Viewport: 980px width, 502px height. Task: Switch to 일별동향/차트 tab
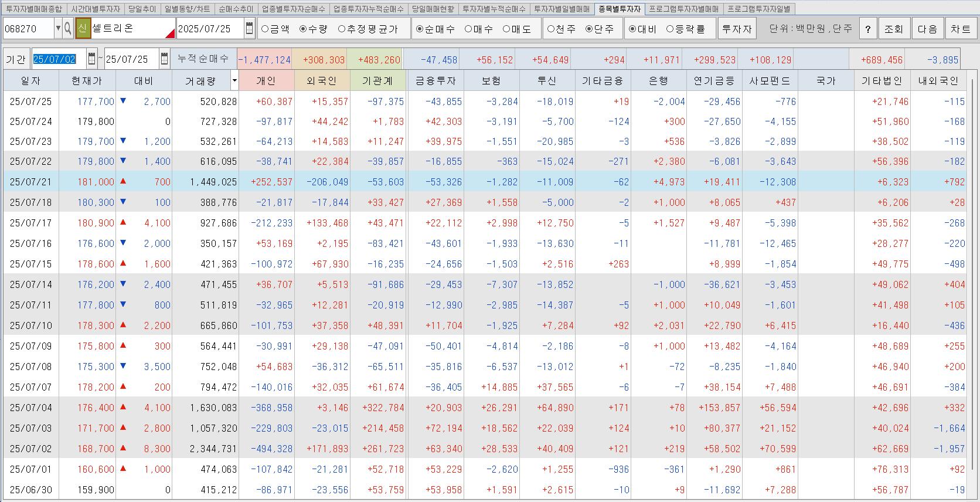(187, 9)
